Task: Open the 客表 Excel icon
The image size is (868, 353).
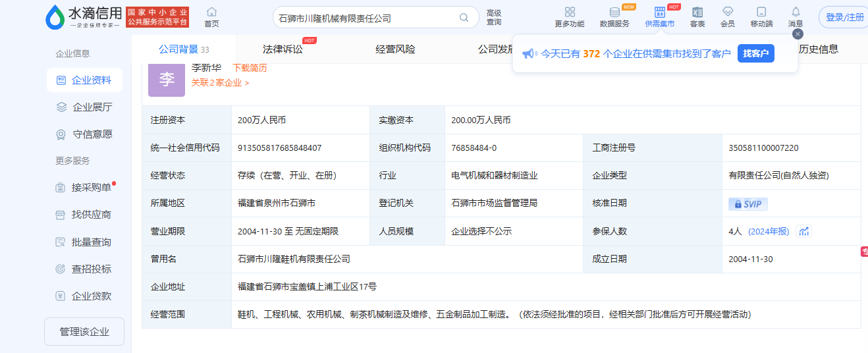Action: [x=697, y=13]
